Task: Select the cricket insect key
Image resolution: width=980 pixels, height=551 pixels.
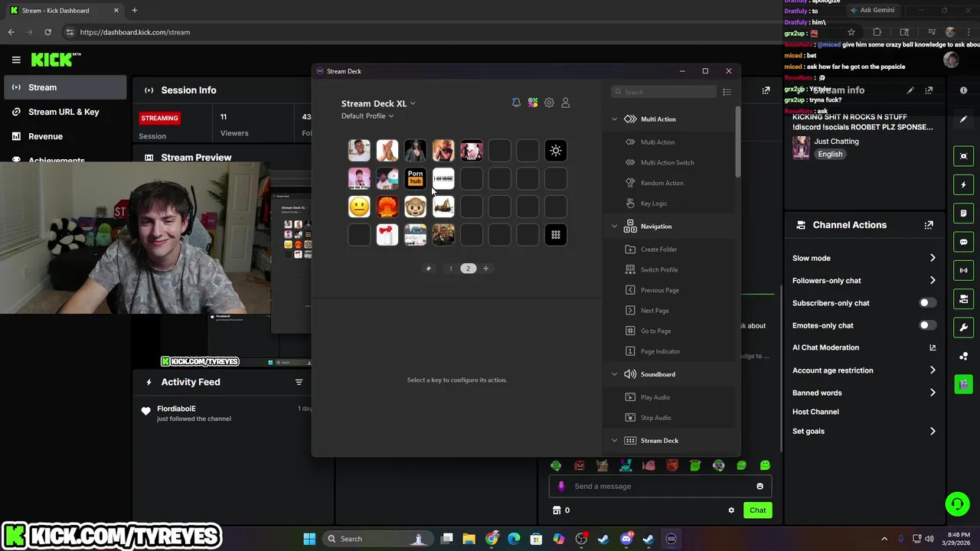Action: pyautogui.click(x=443, y=207)
